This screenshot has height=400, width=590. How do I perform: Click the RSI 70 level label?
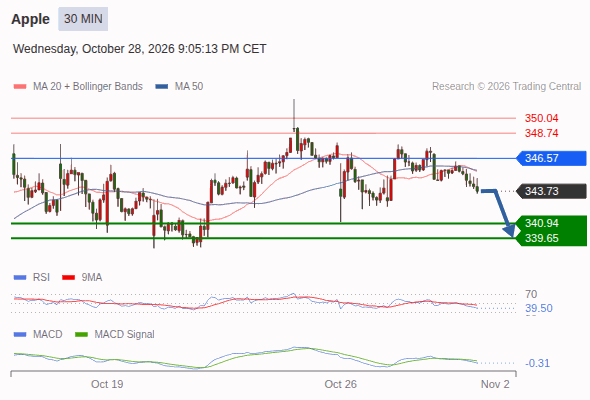click(531, 294)
